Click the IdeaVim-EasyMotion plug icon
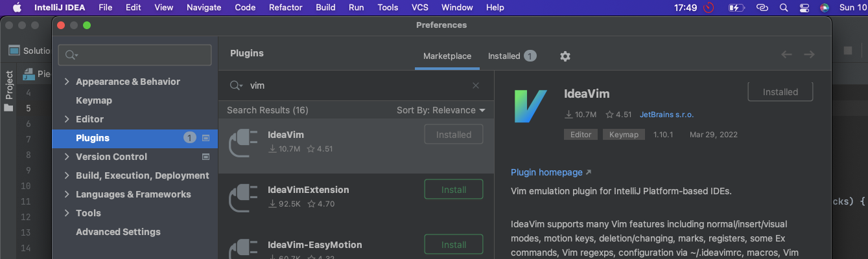 pyautogui.click(x=244, y=249)
